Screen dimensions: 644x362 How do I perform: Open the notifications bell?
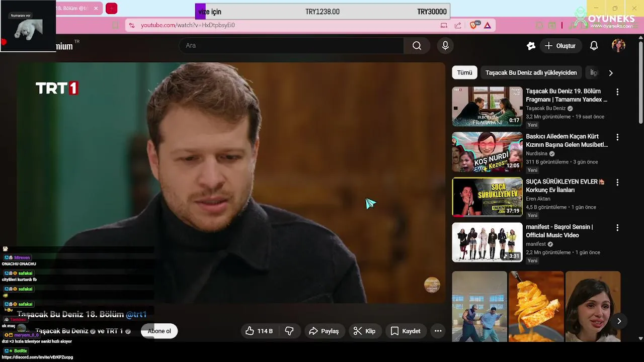pos(594,46)
